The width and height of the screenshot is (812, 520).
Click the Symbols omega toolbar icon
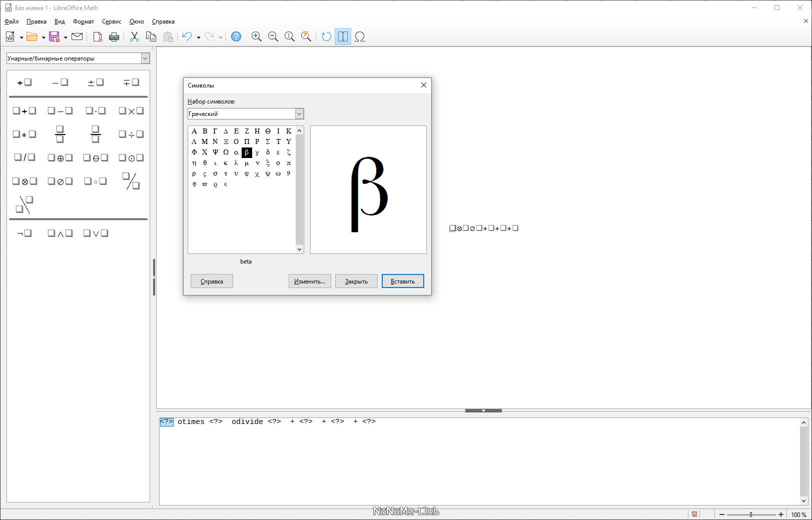360,36
